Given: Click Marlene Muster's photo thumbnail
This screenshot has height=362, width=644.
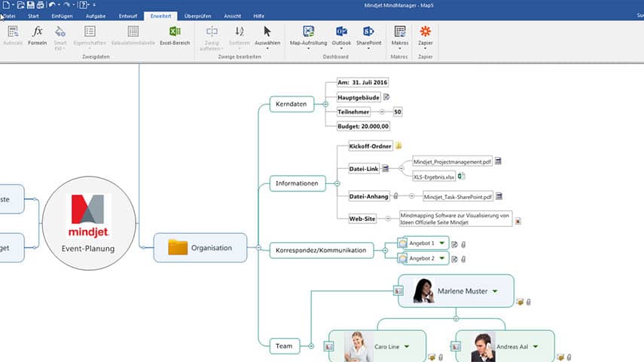Looking at the screenshot, I should [423, 291].
